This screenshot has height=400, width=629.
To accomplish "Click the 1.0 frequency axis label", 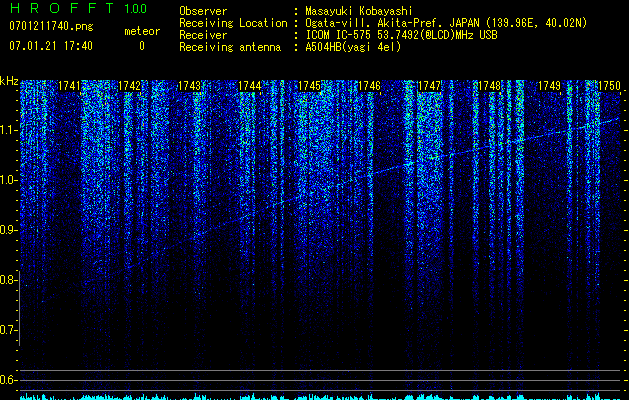I will tap(8, 180).
